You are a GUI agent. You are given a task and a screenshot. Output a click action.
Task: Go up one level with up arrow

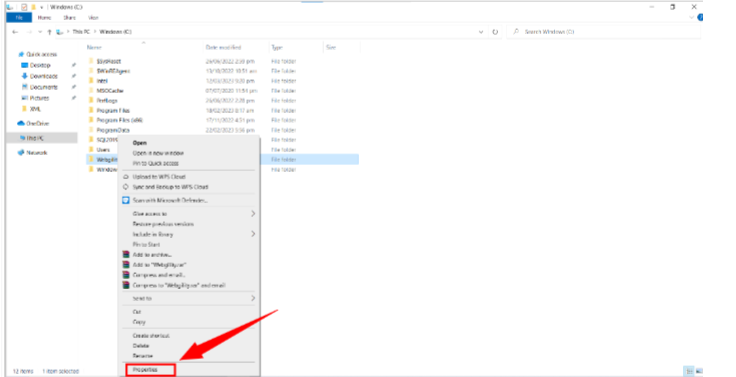point(49,32)
